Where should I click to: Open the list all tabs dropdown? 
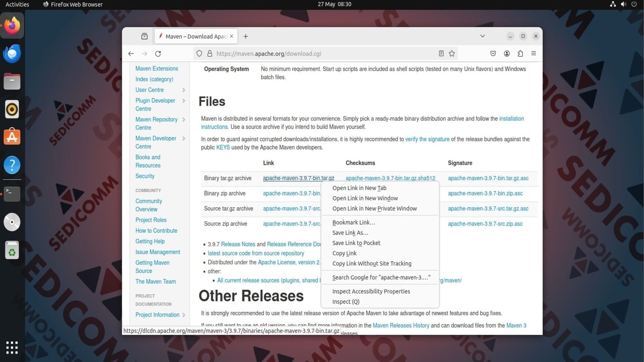pyautogui.click(x=482, y=36)
